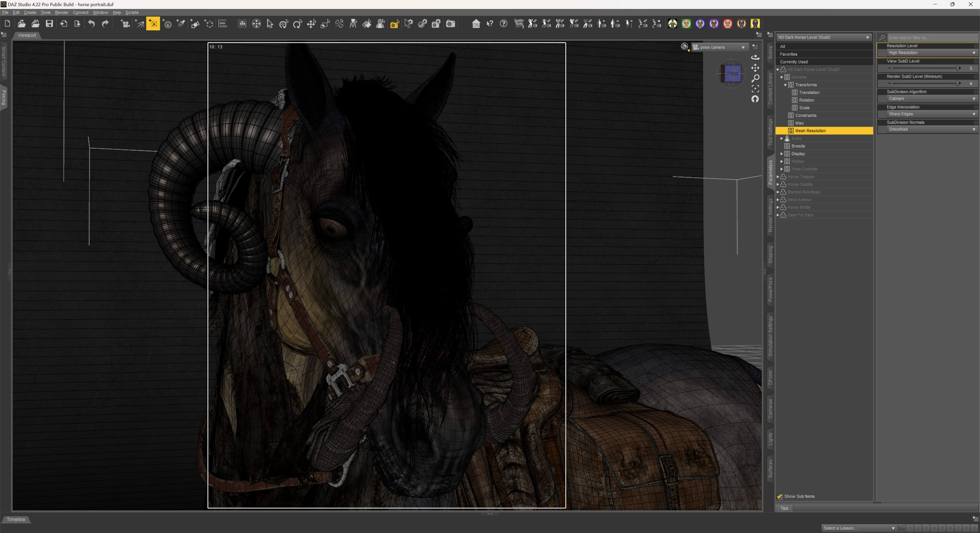The width and height of the screenshot is (980, 533).
Task: Select the Scale tool icon
Action: [x=325, y=23]
